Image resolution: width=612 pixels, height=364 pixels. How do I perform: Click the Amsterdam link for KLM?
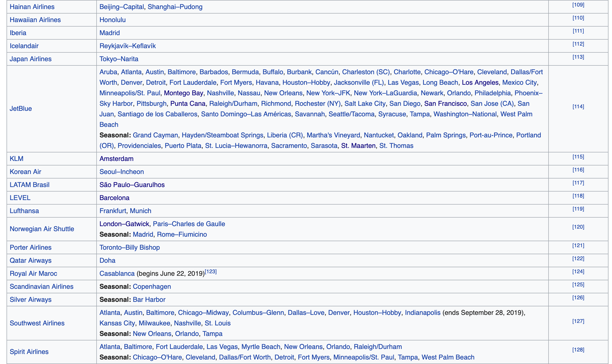[x=116, y=159]
